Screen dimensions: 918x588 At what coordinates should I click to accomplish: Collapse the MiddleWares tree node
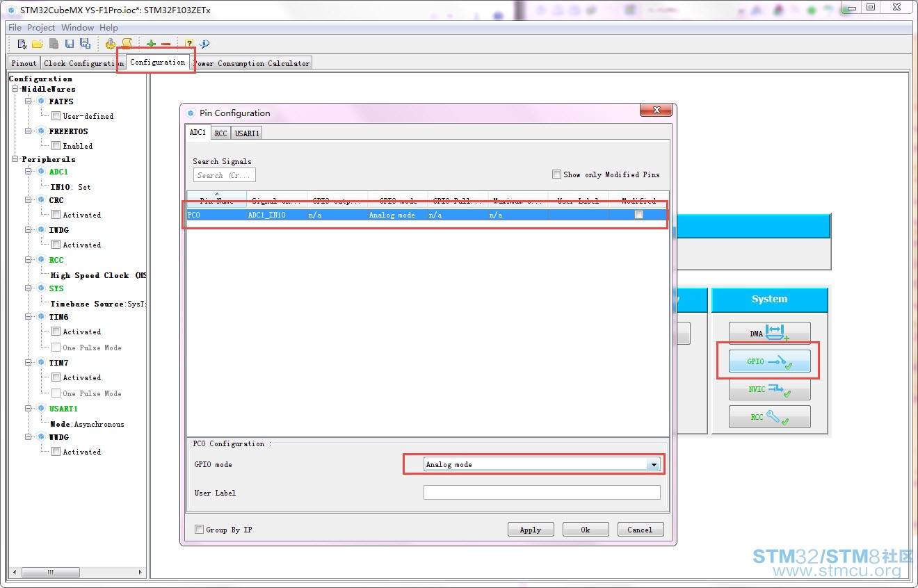point(15,89)
